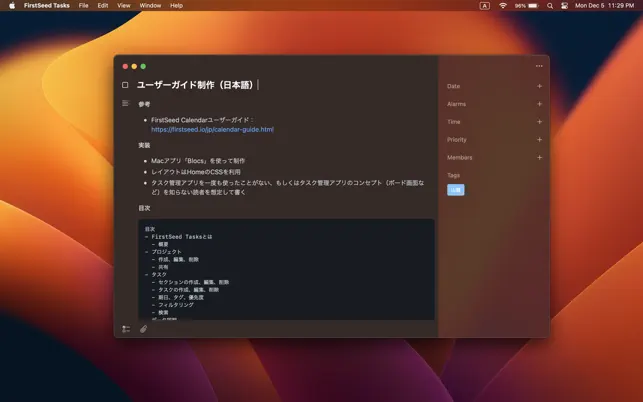Open the Apple menu
643x402 pixels.
(x=12, y=6)
